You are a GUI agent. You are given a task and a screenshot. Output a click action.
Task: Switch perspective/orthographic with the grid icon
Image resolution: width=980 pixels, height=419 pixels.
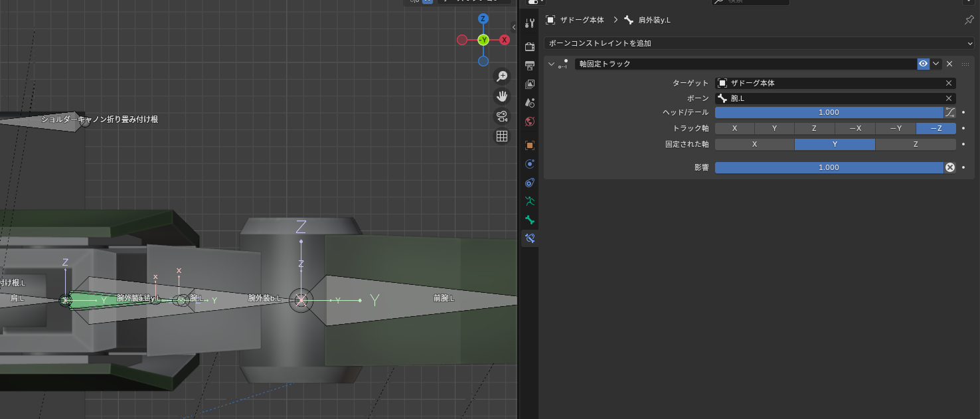tap(502, 136)
